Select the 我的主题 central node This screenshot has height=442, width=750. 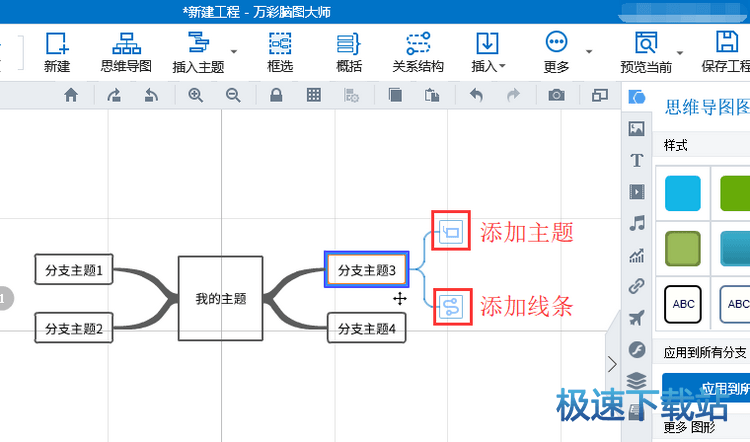221,298
